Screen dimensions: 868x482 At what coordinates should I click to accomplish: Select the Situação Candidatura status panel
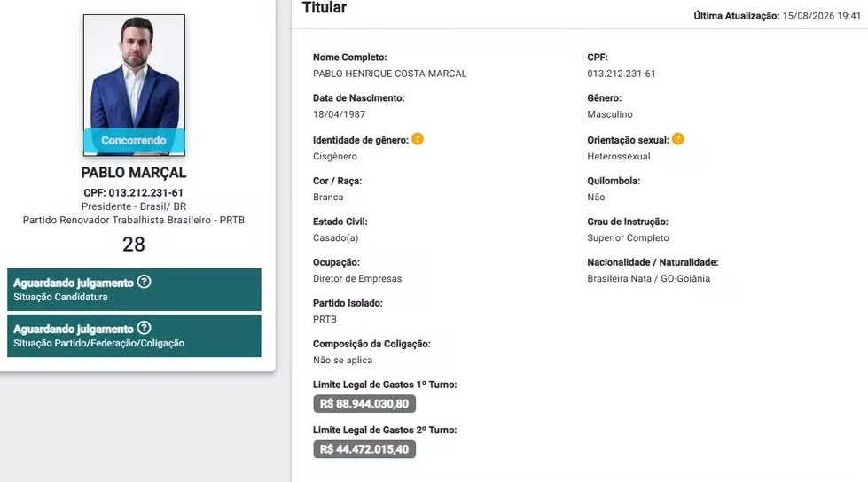pos(134,290)
